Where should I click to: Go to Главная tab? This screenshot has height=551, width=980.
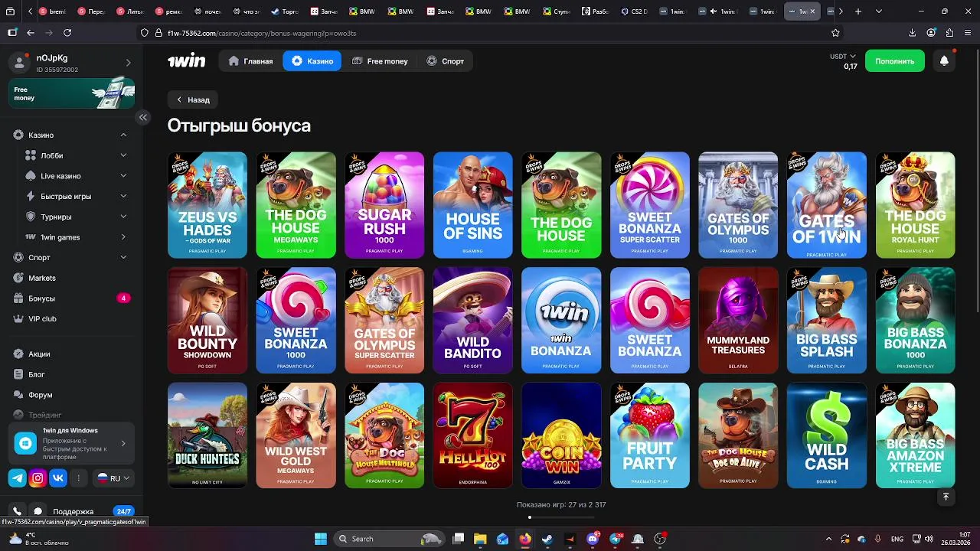(250, 61)
